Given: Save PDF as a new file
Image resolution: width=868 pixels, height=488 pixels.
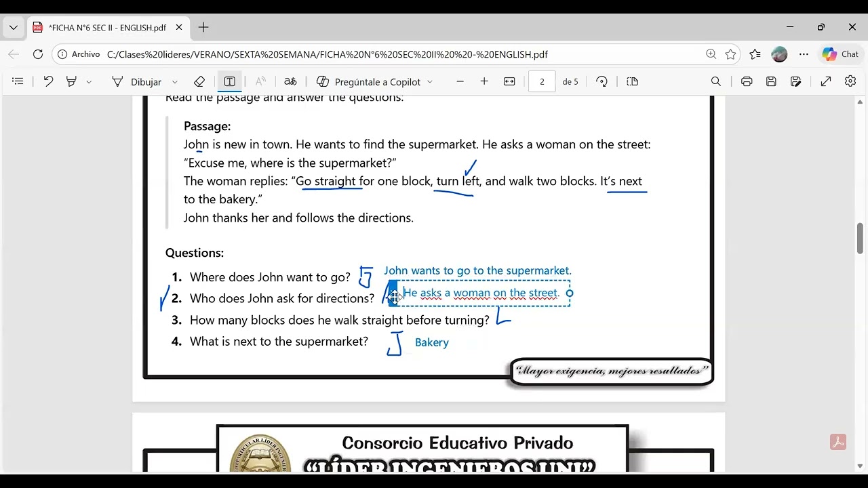Looking at the screenshot, I should (796, 81).
